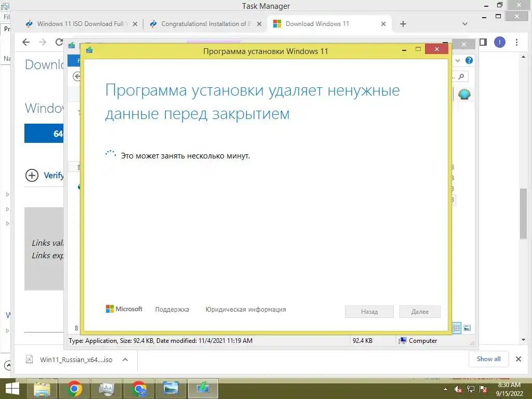Reload the Chrome page

[59, 42]
